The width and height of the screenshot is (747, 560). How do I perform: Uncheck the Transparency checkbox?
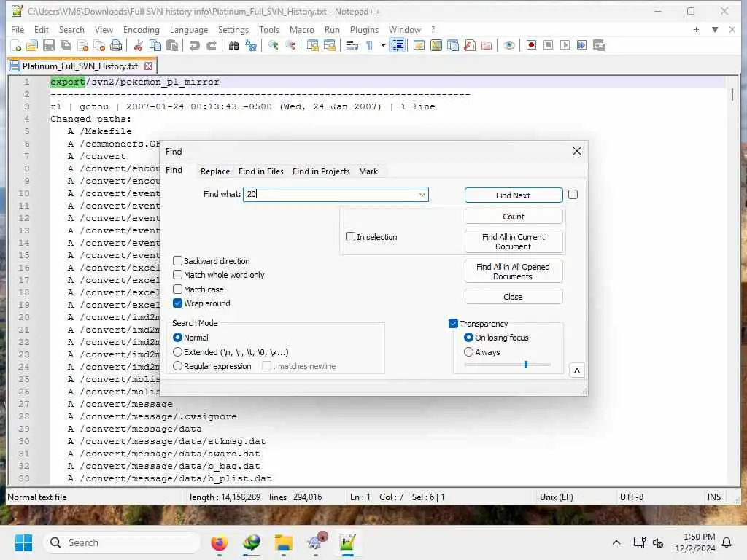pyautogui.click(x=453, y=323)
